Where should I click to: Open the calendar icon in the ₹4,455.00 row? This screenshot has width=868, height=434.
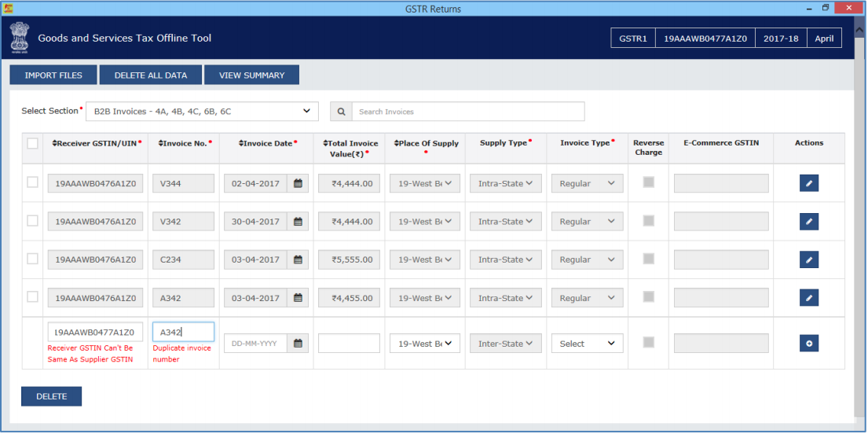coord(298,298)
